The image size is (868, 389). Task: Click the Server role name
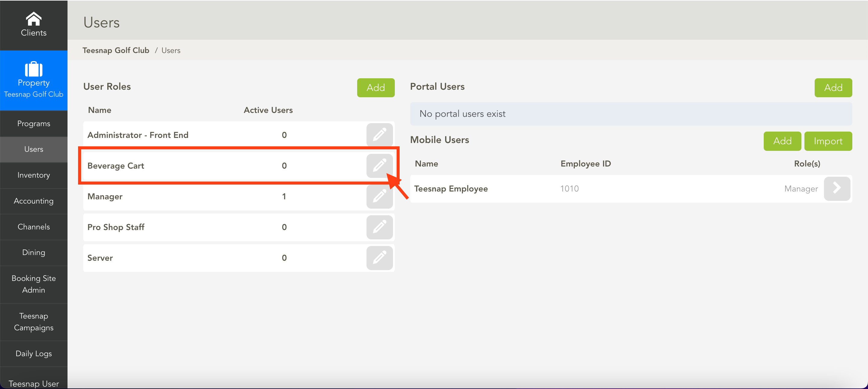pos(100,258)
